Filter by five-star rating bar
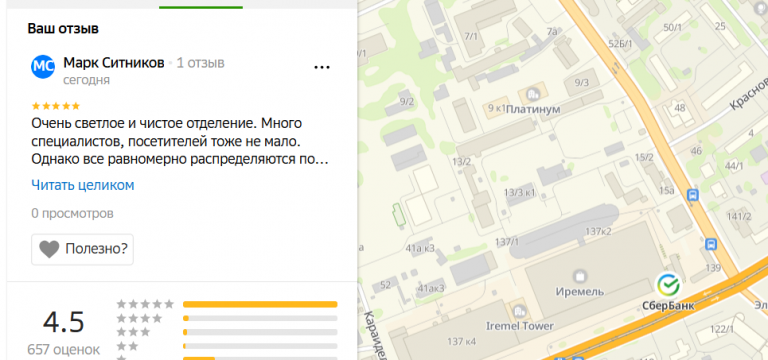This screenshot has width=768, height=360. coord(260,304)
